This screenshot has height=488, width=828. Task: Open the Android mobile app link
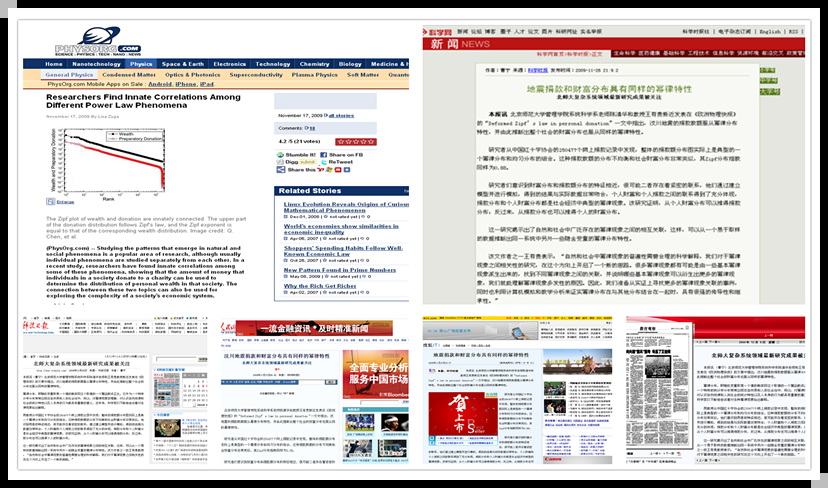coord(160,84)
